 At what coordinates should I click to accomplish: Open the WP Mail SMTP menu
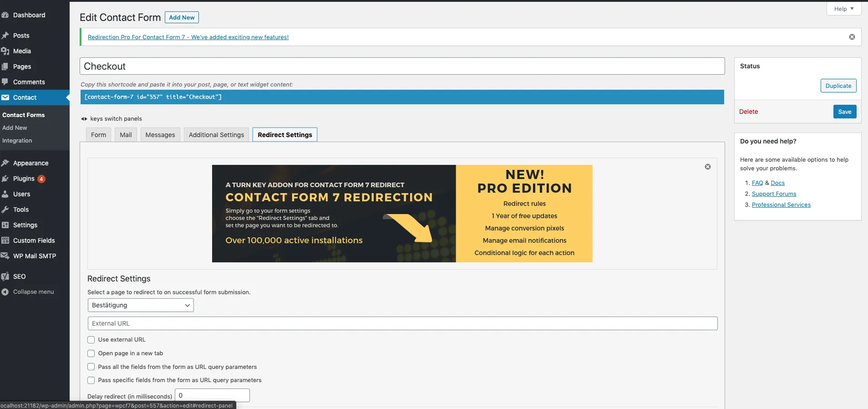[35, 256]
